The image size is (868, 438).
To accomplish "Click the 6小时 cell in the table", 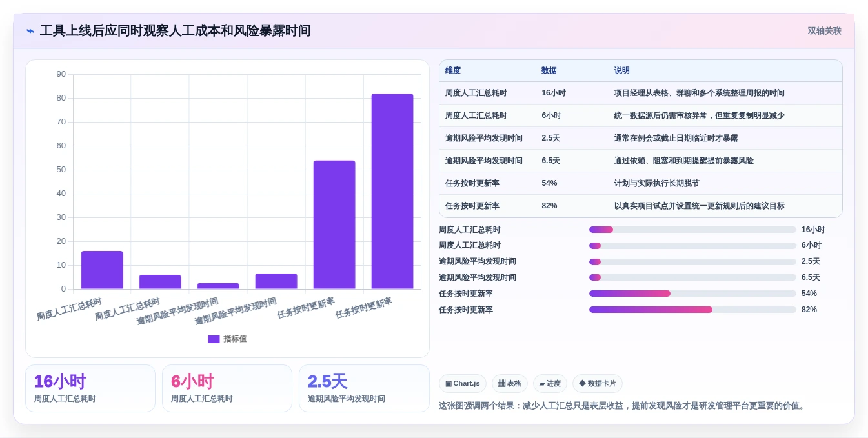I will [x=552, y=115].
